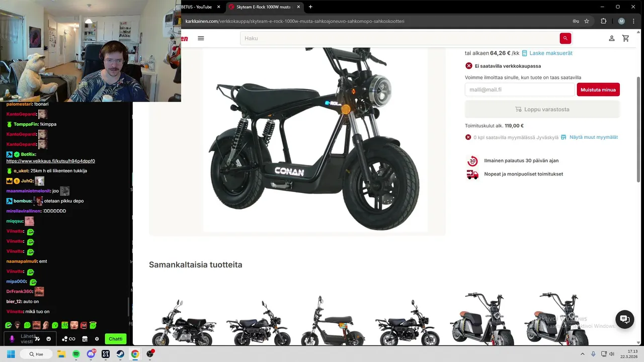Open Chrome extensions puzzle icon
Image resolution: width=644 pixels, height=362 pixels.
(x=603, y=21)
